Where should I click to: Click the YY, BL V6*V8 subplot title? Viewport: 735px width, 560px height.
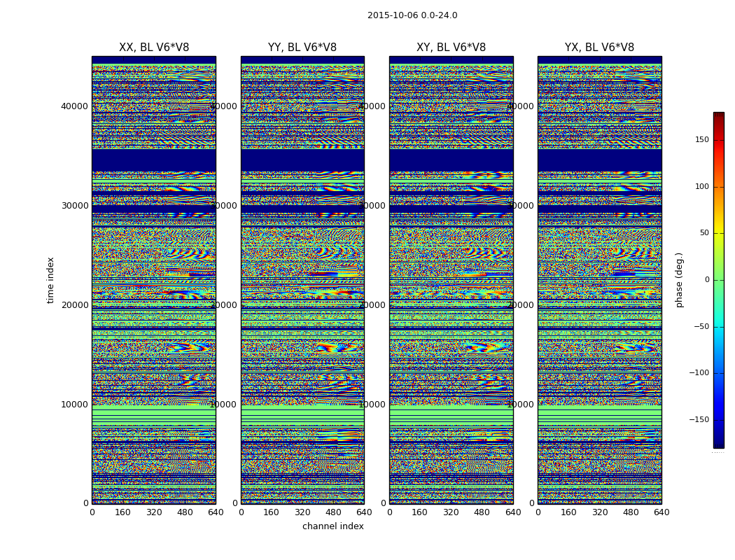tap(302, 48)
